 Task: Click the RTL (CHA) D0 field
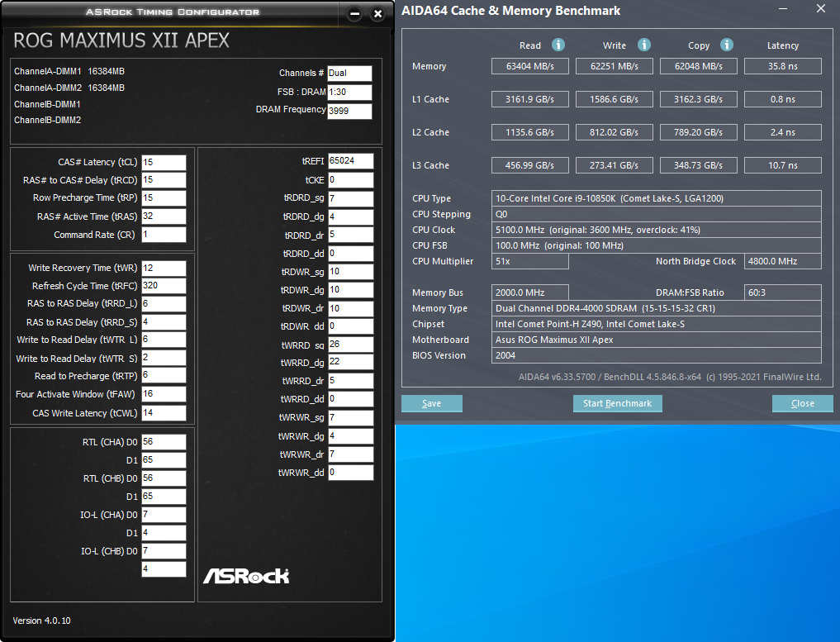pos(164,442)
